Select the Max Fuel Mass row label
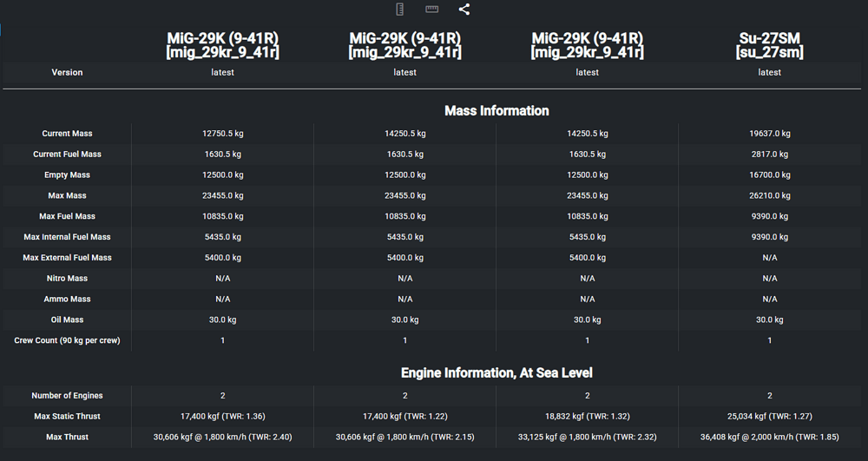This screenshot has height=461, width=868. [67, 216]
